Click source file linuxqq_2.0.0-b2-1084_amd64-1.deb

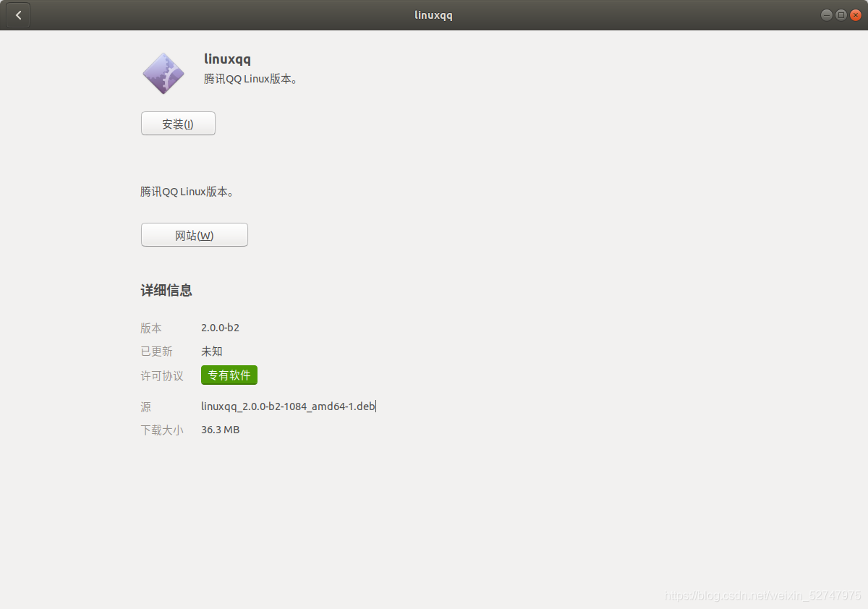[x=288, y=406]
